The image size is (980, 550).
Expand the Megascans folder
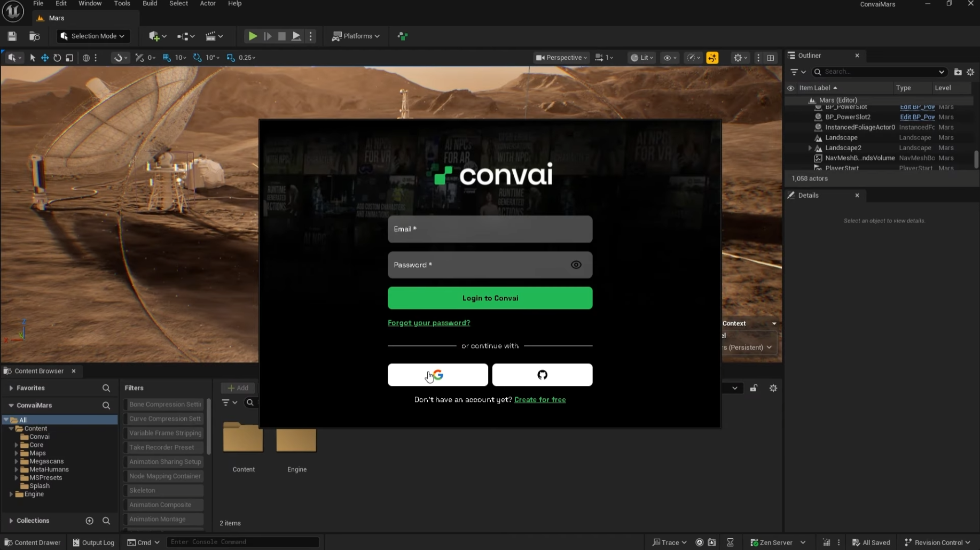16,461
